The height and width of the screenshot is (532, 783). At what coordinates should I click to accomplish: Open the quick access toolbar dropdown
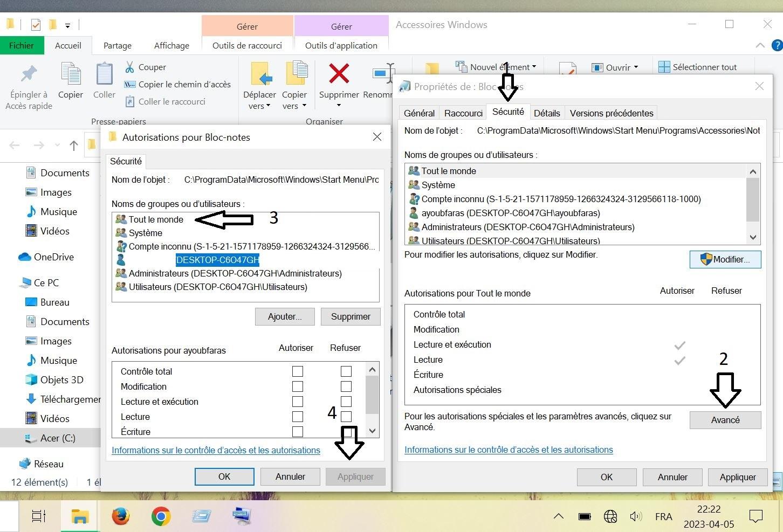click(x=67, y=25)
